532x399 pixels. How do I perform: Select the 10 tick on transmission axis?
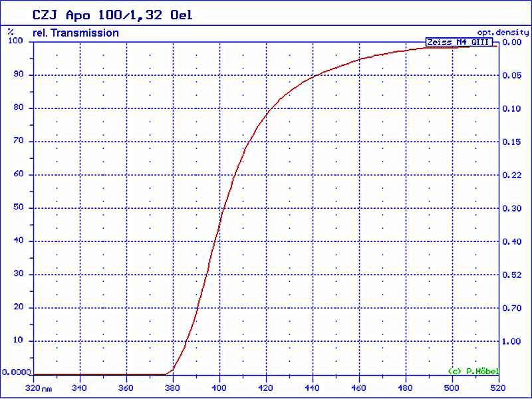coord(18,340)
